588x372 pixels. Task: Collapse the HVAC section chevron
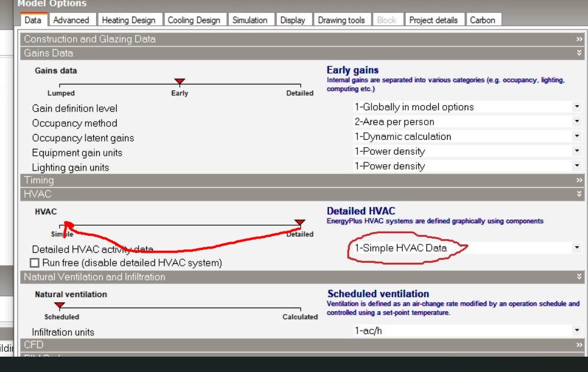[x=579, y=194]
